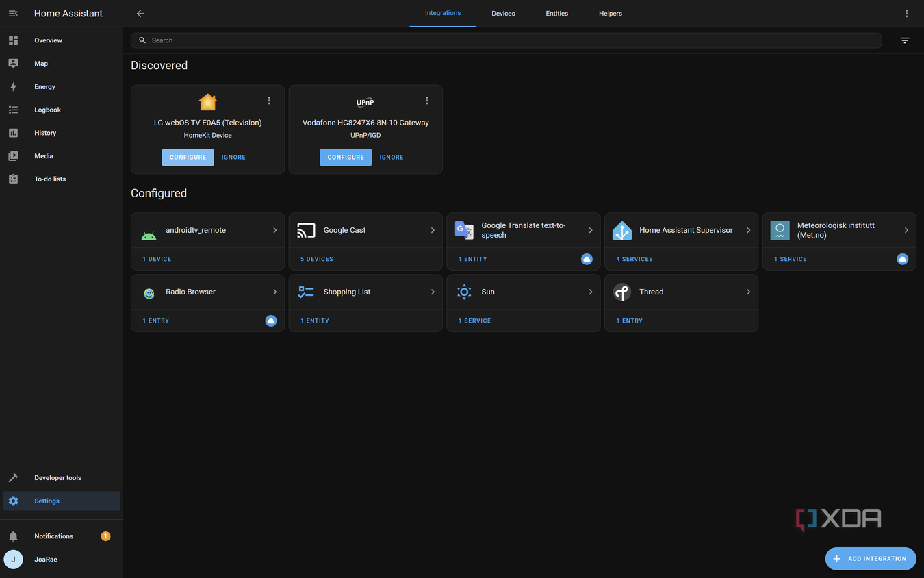Open Developer tools hammer icon
The width and height of the screenshot is (924, 578).
click(x=13, y=478)
